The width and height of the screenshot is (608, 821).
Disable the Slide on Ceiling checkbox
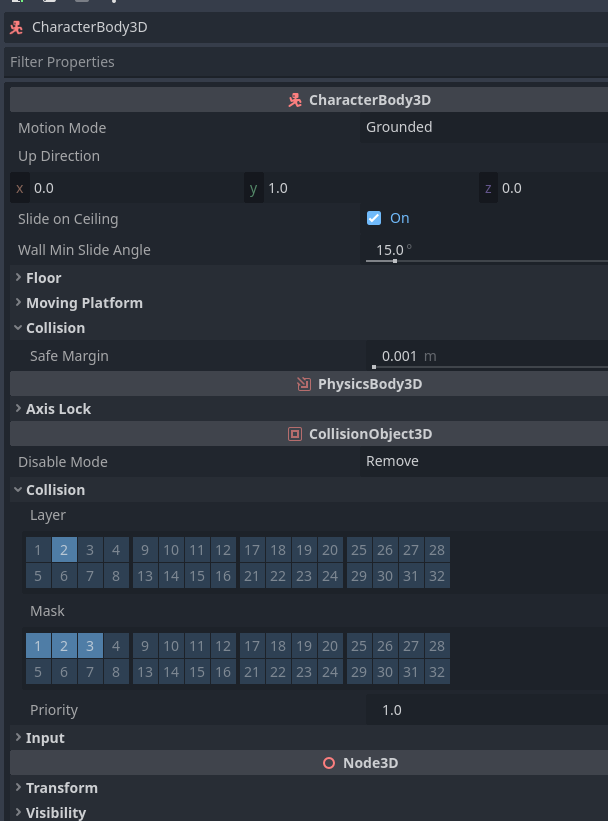click(374, 218)
